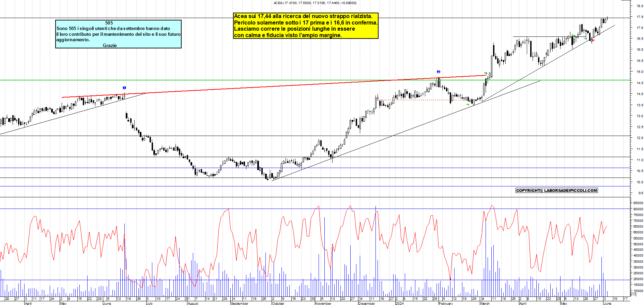This screenshot has height=305, width=644.
Task: Click the 14.5 price axis label
Action: point(640,83)
